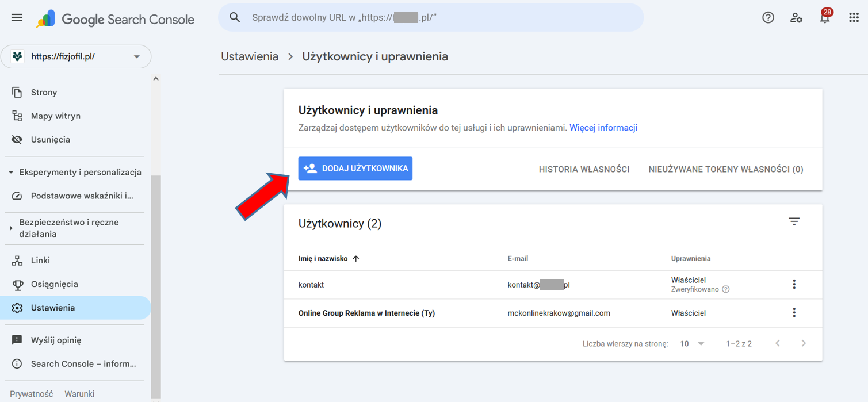Click Historia własności button

584,169
